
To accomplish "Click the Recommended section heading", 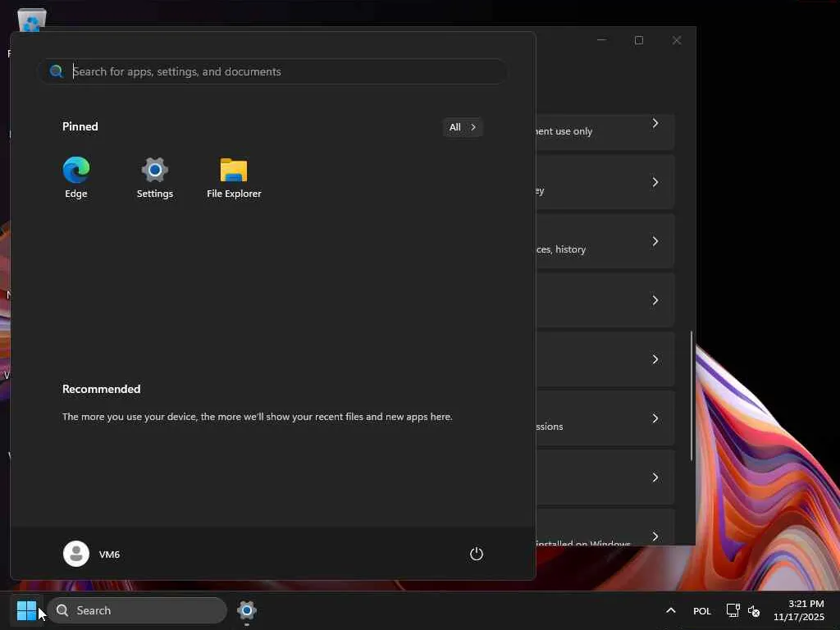I will [101, 389].
